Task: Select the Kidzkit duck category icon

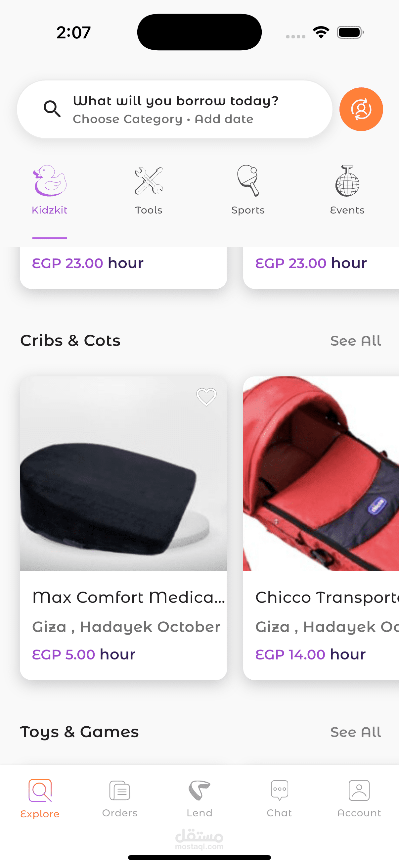Action: [x=50, y=181]
